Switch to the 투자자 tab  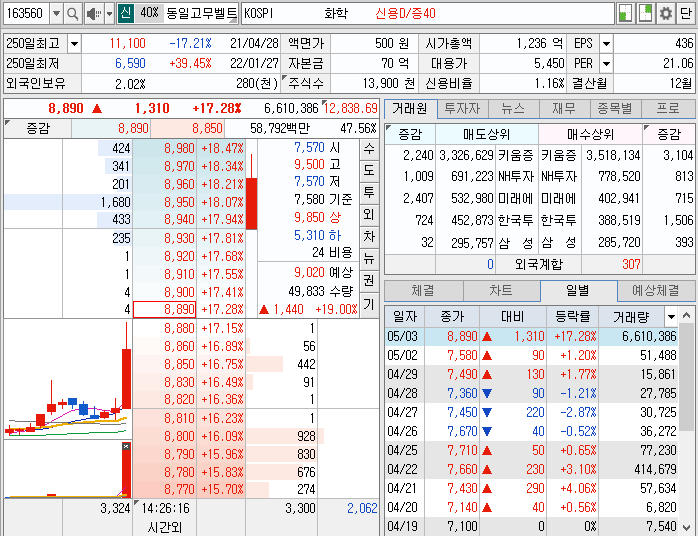pos(463,109)
